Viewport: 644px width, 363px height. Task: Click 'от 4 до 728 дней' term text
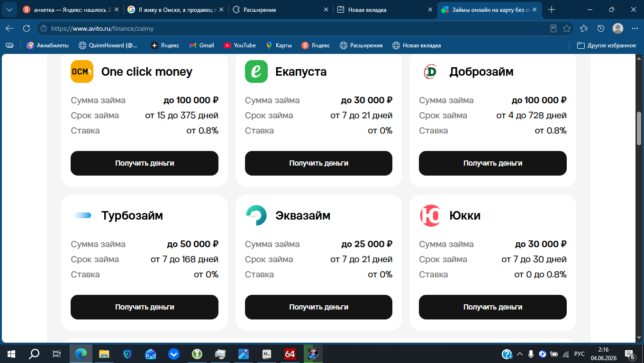point(531,115)
